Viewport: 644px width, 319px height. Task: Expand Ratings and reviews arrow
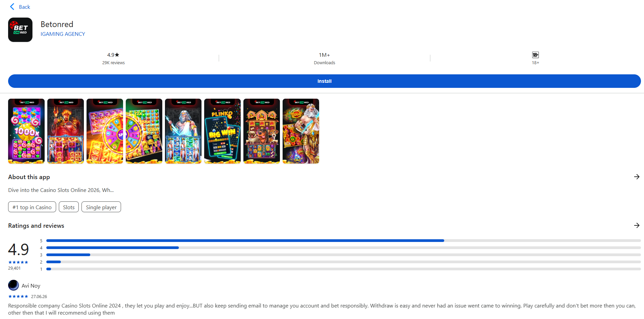637,225
